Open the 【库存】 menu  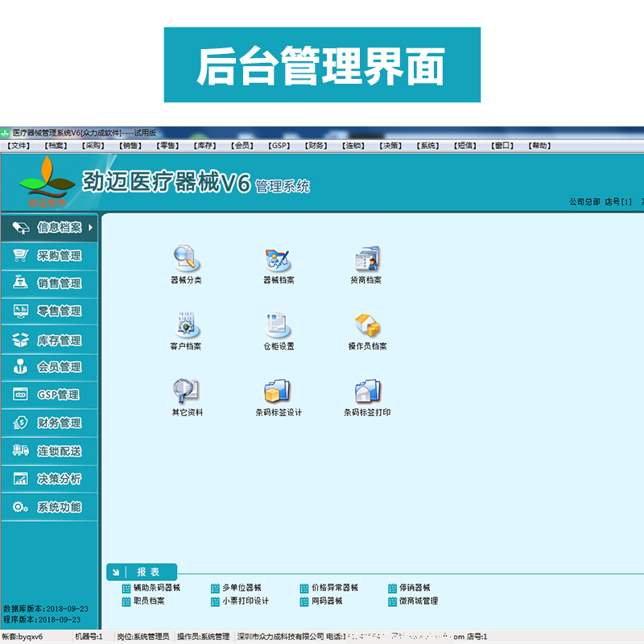(x=204, y=146)
